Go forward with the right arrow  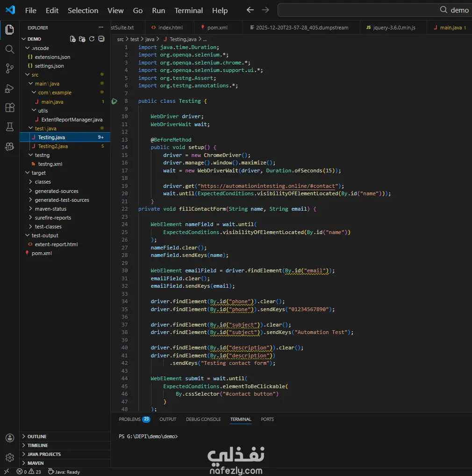pos(265,10)
